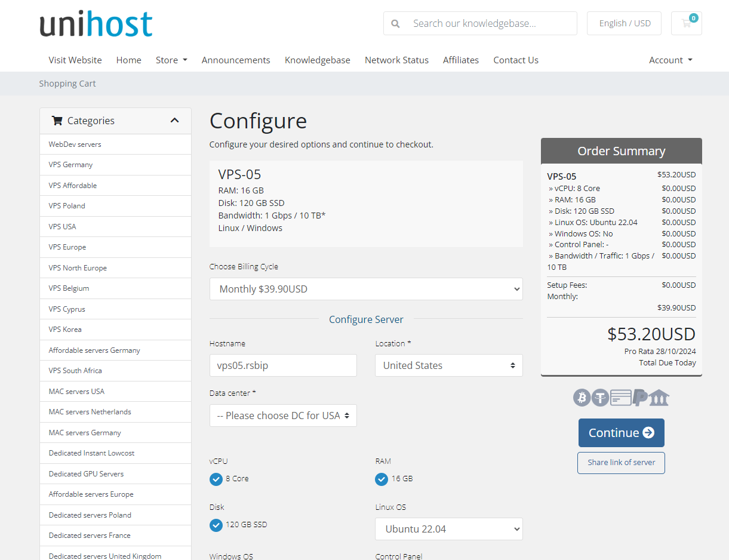This screenshot has height=560, width=729.
Task: Open VPS USA category
Action: pyautogui.click(x=115, y=227)
